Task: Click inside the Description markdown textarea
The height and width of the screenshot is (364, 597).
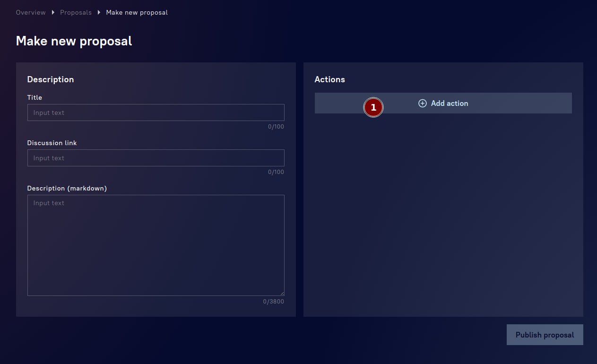Action: point(156,245)
